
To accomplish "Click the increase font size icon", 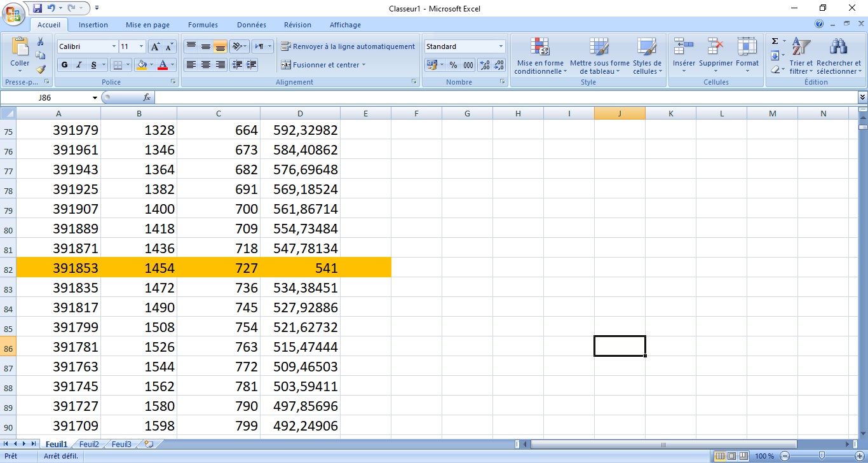I will [155, 46].
